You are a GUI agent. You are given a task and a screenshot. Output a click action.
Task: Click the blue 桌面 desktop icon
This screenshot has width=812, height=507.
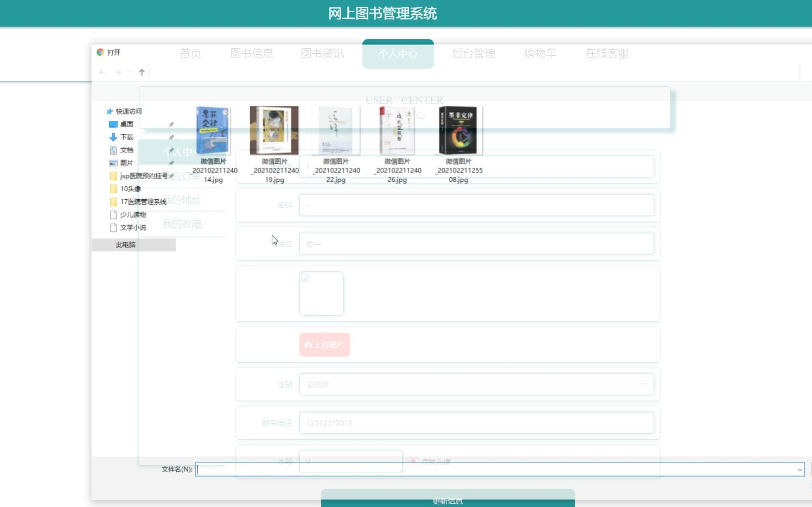click(x=113, y=124)
